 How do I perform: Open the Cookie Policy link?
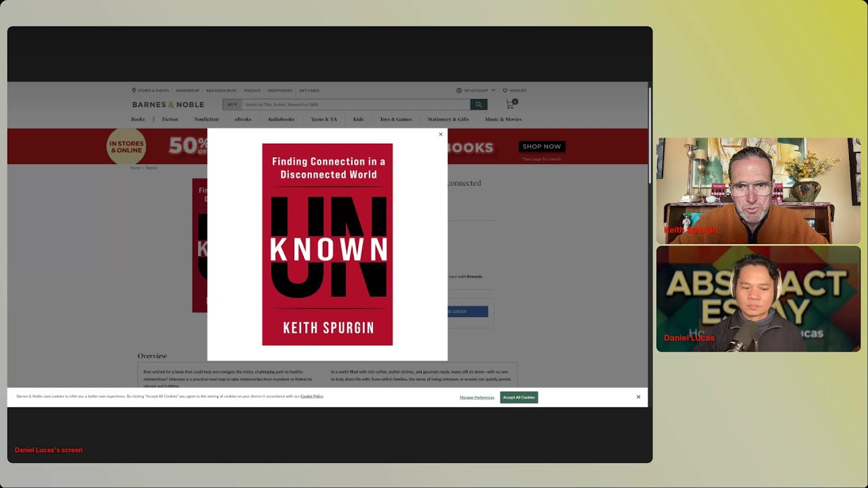[x=312, y=396]
